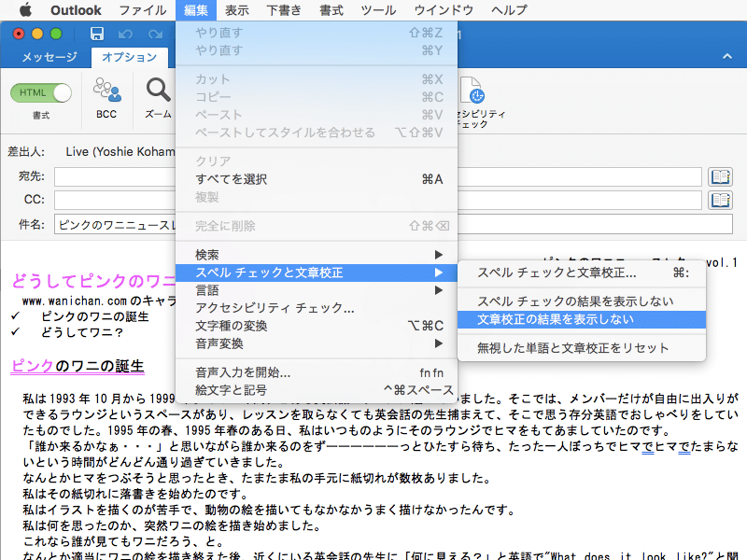Click the www.wanichan.com text line
Image resolution: width=747 pixels, height=560 pixels.
[99, 301]
